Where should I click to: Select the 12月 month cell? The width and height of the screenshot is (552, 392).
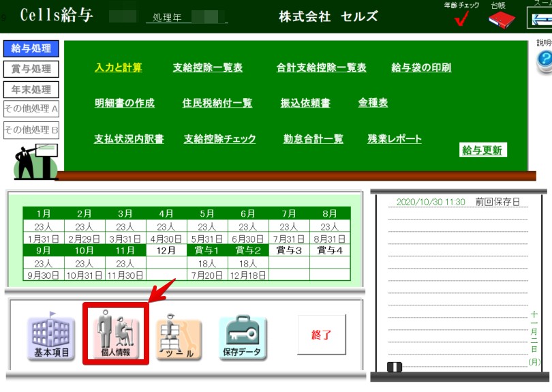point(166,251)
